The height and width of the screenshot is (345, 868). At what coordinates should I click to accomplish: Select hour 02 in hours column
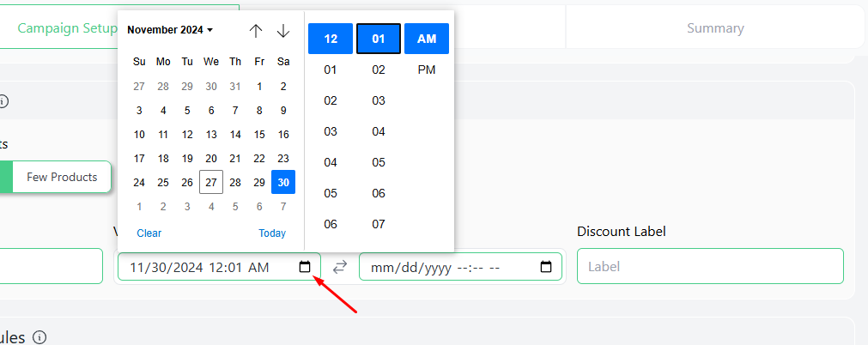(x=331, y=100)
